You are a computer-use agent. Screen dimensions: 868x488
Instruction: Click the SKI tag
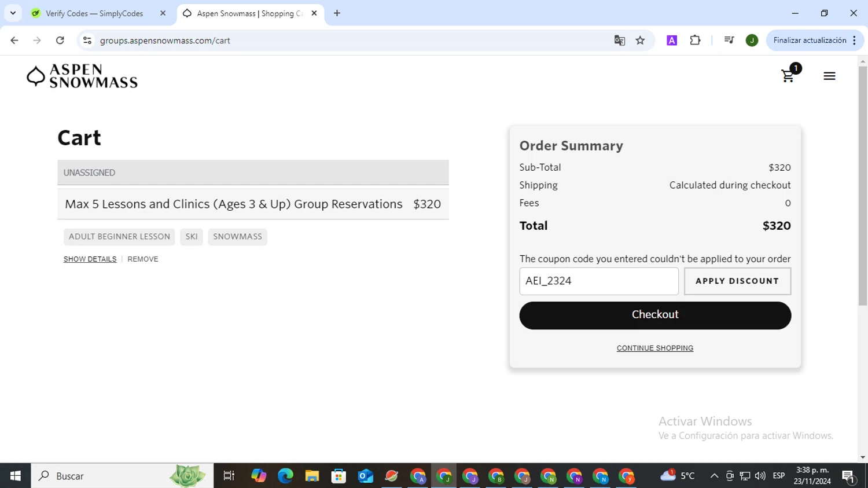[192, 237]
